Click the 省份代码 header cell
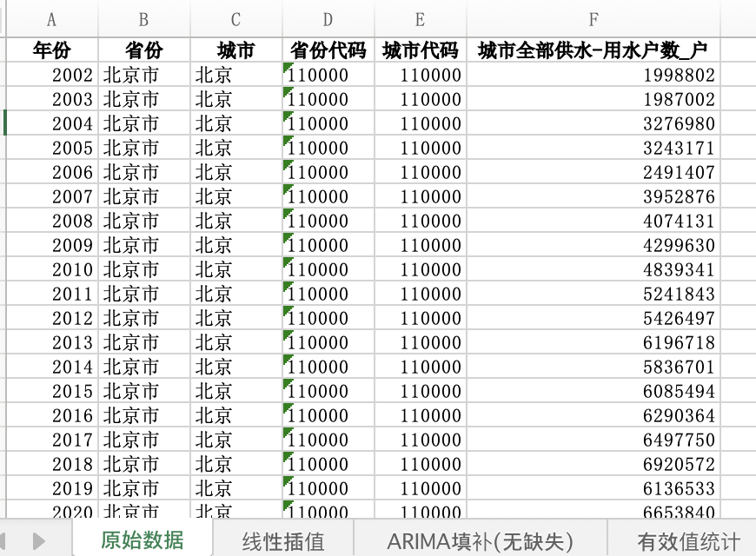Image resolution: width=756 pixels, height=556 pixels. click(x=328, y=50)
